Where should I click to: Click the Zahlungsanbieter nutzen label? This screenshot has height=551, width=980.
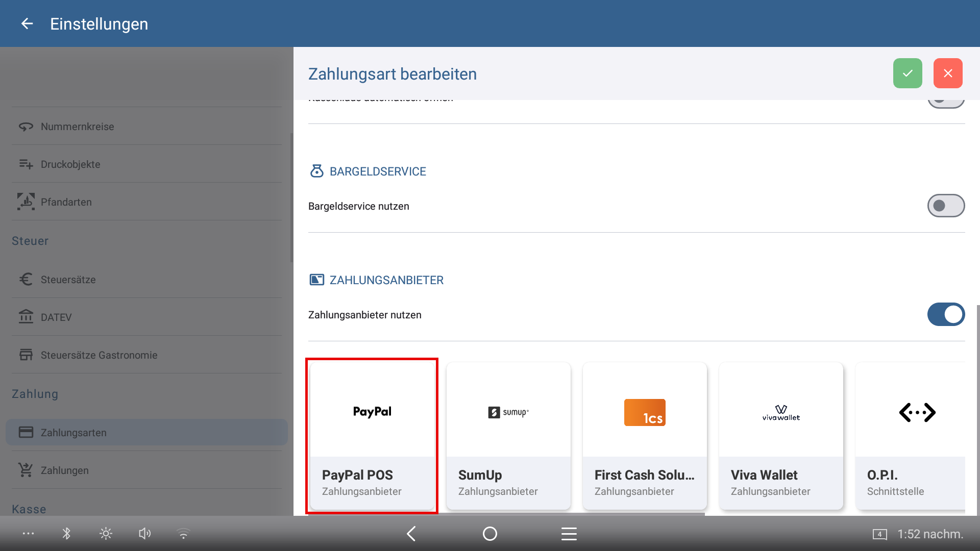365,315
